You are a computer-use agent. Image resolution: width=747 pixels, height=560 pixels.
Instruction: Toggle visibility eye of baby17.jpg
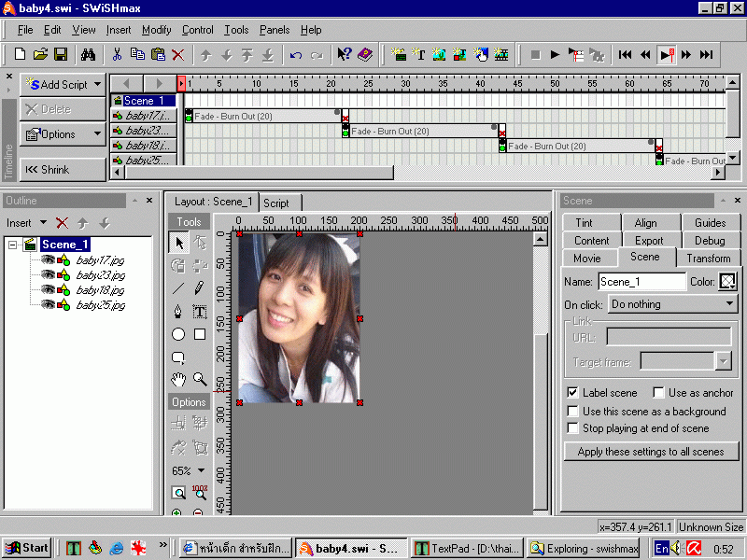coord(48,260)
